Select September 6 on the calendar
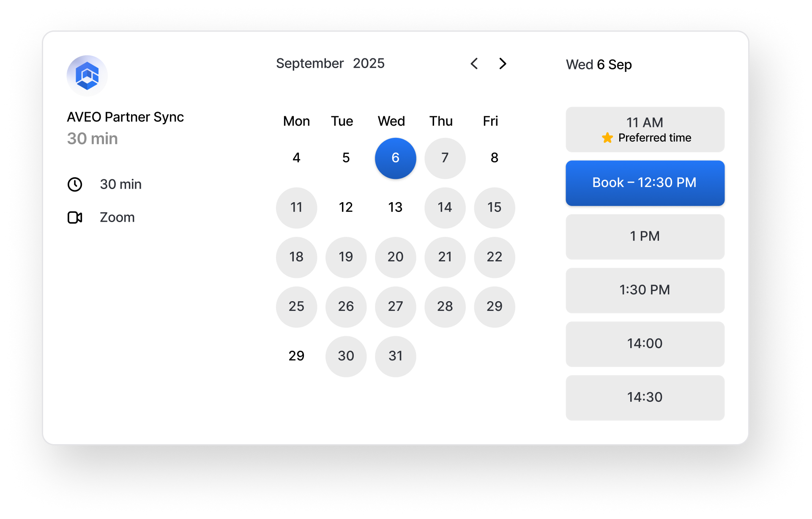Screen dimensions: 812x519 (395, 158)
